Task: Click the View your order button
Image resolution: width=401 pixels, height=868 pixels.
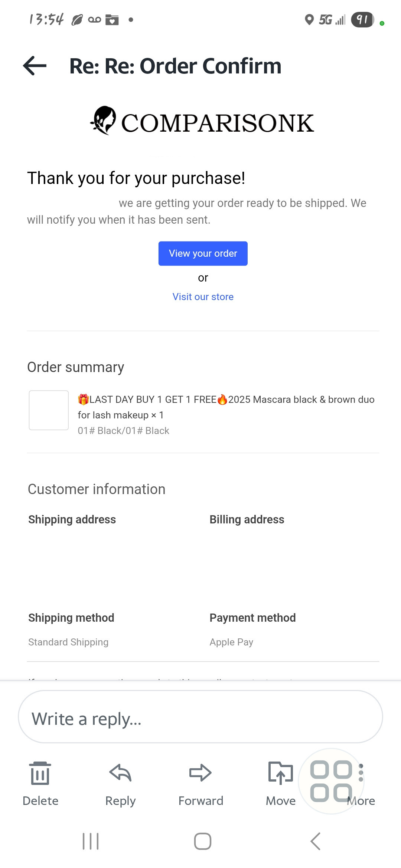Action: pyautogui.click(x=203, y=253)
